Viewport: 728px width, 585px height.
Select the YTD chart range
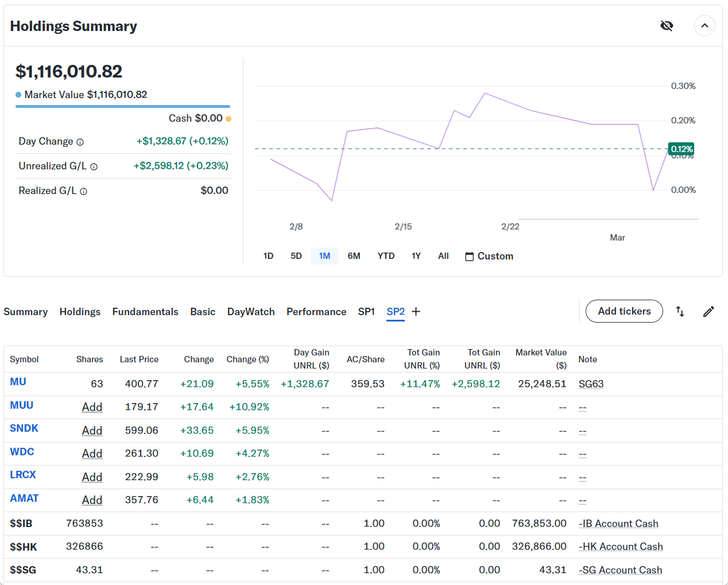point(386,256)
